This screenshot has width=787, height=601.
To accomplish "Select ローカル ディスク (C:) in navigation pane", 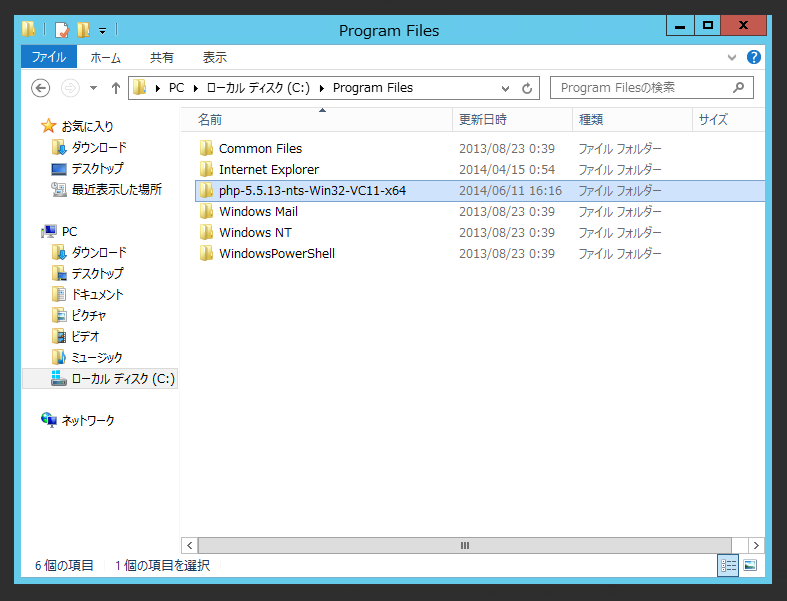I will point(100,379).
